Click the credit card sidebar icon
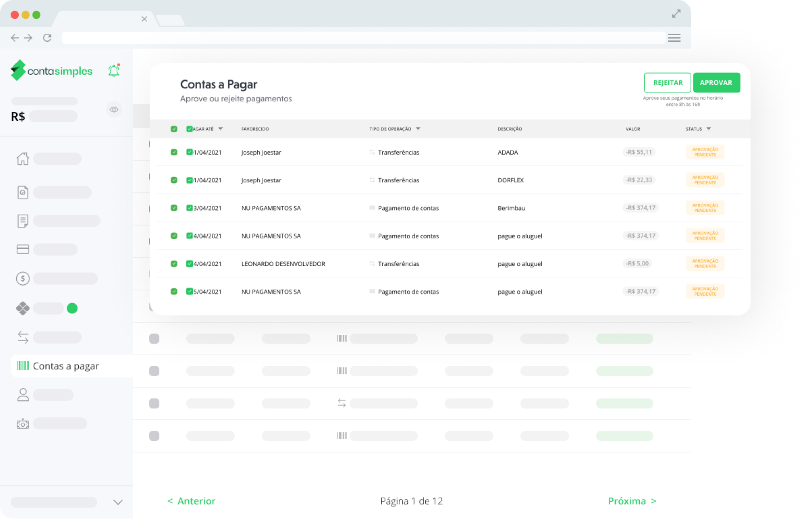The width and height of the screenshot is (812, 519). click(23, 250)
